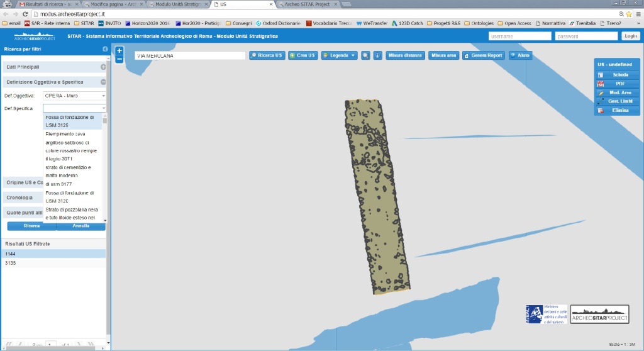Select result row 3138
Screen dimensions: 644x351
[54, 263]
